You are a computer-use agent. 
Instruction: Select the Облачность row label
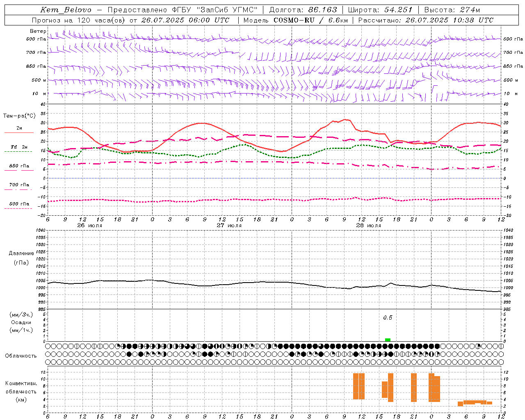point(21,356)
